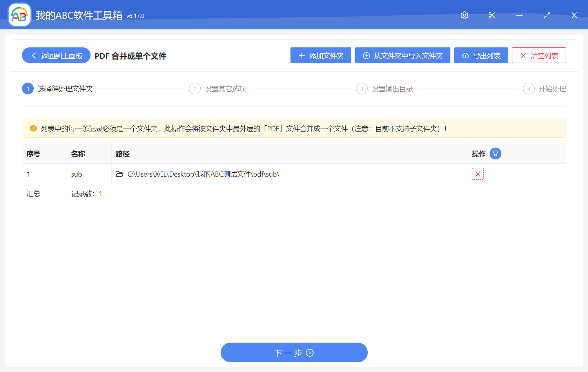Remove record 1 using the red X icon
Viewport: 588px width, 372px height.
click(x=477, y=173)
